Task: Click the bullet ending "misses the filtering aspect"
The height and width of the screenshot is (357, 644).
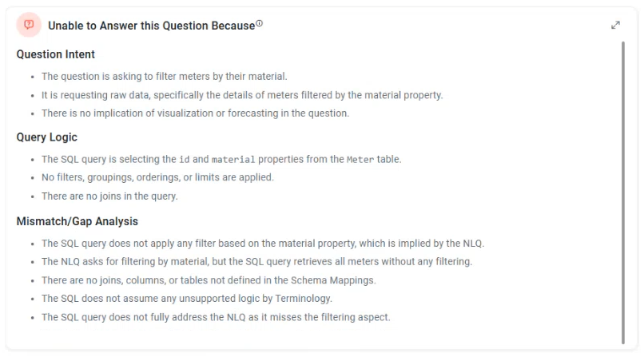Action: [x=216, y=317]
